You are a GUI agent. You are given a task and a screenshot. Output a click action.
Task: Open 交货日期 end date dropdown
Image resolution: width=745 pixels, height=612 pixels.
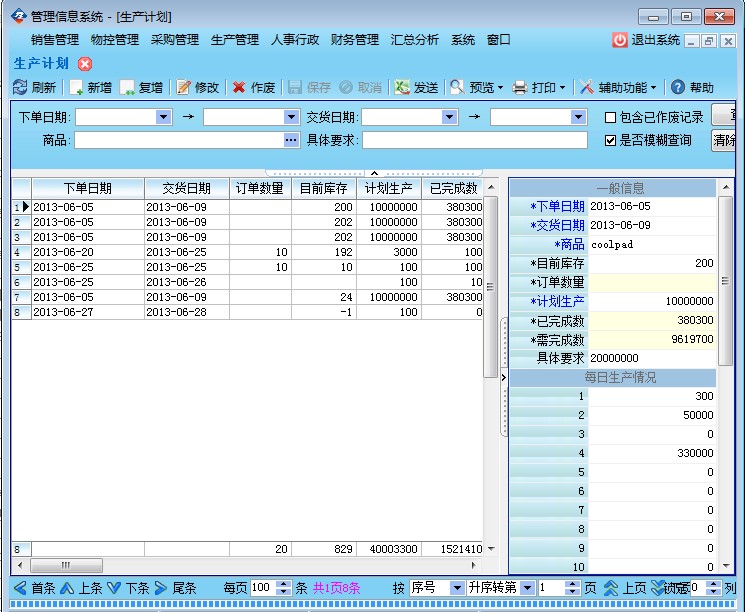(x=578, y=117)
